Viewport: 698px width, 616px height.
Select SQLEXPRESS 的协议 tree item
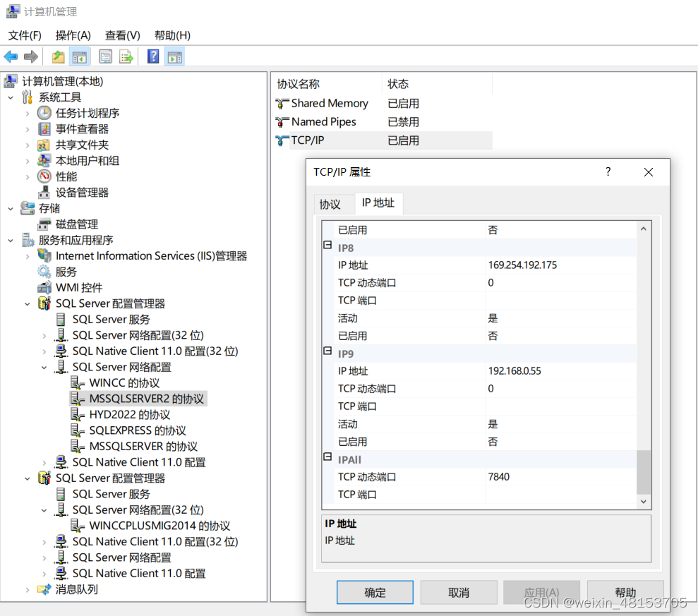(x=138, y=430)
